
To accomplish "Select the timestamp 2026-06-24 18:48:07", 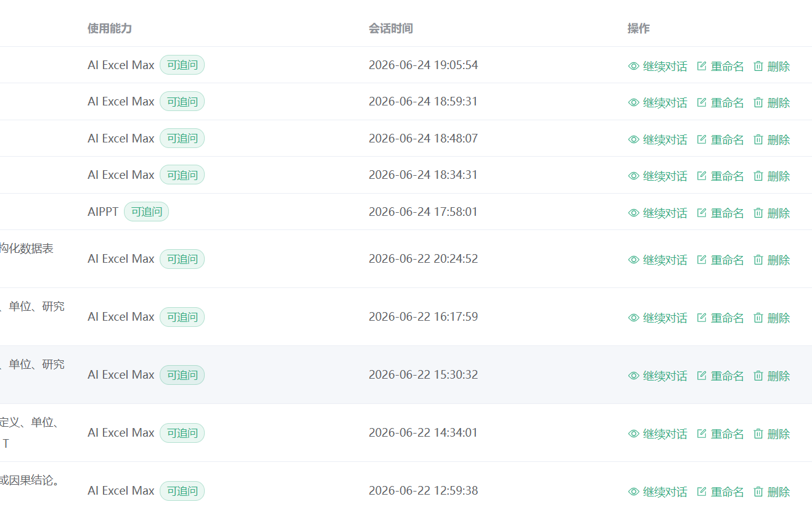I will click(423, 138).
